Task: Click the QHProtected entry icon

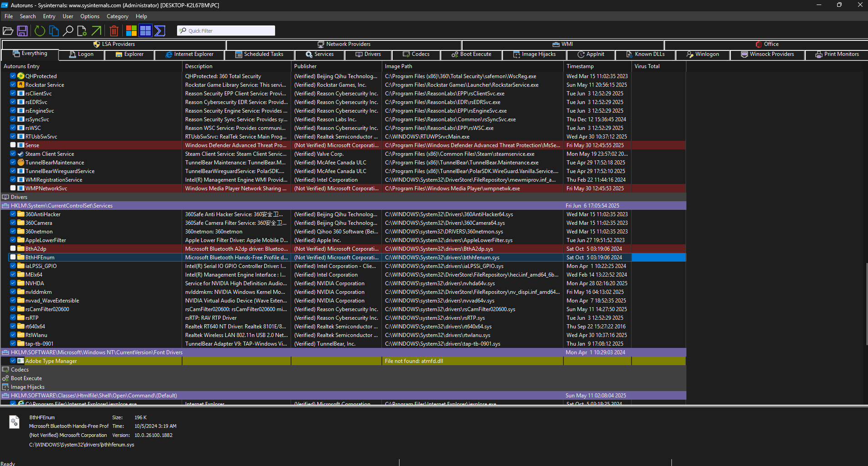Action: [20, 76]
